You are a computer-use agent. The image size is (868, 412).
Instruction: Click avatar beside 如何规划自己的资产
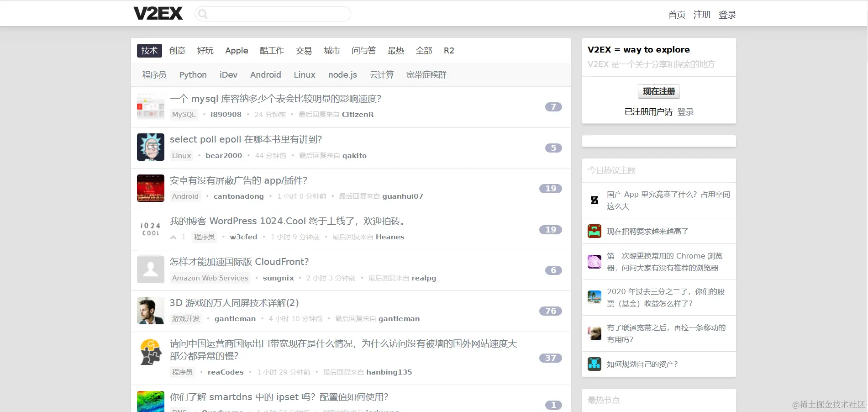[x=594, y=364]
